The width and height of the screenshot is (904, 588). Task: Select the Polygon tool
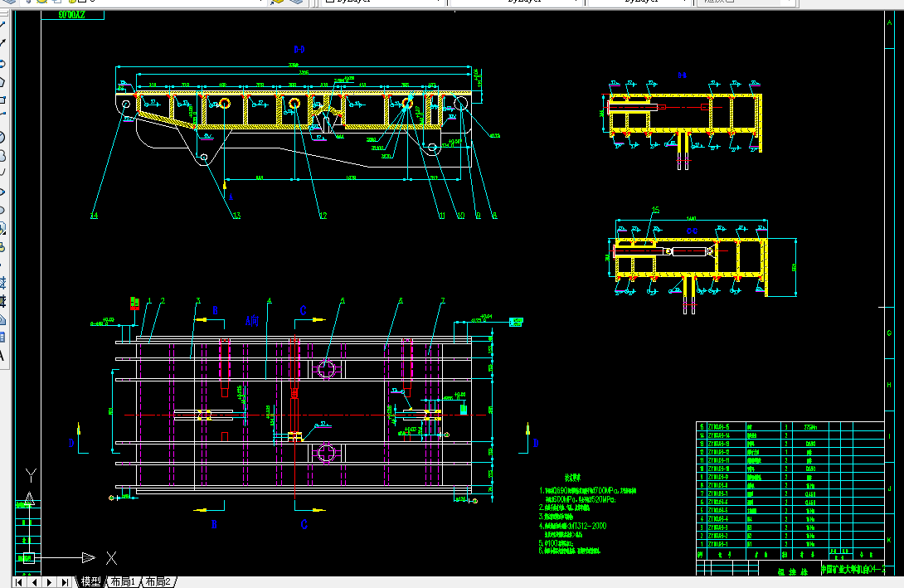click(x=2, y=82)
